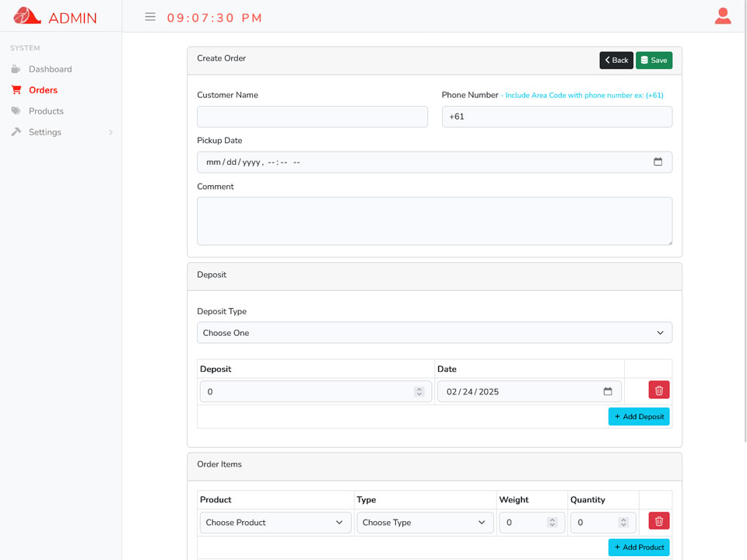Click the Settings hammer icon
Screen dimensions: 747x560
[16, 131]
